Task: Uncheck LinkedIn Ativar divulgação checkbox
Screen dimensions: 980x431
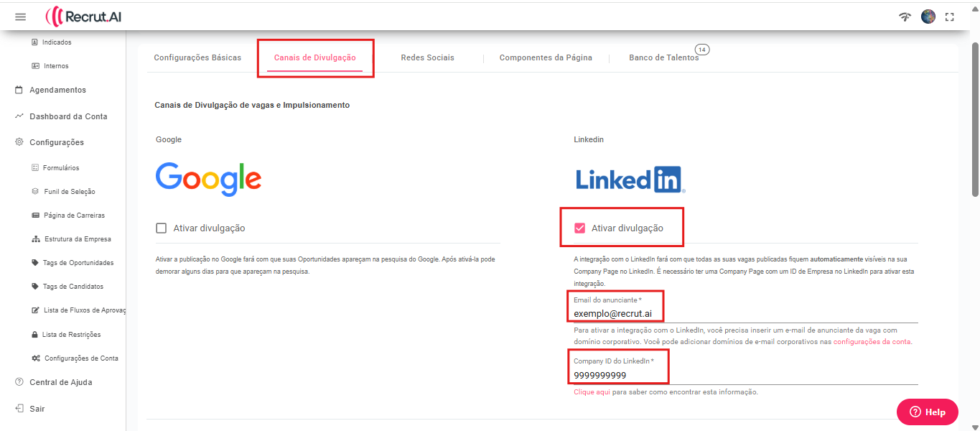Action: 580,228
